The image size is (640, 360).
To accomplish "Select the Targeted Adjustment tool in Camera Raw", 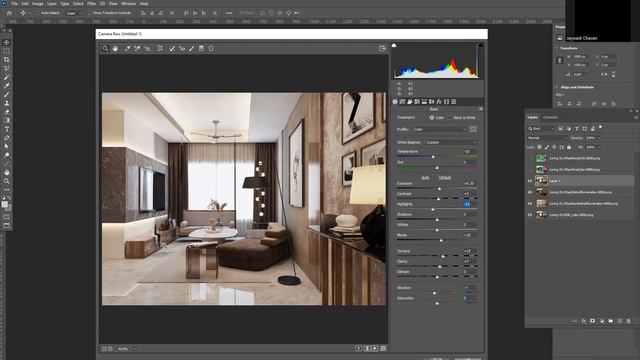I will coord(147,49).
